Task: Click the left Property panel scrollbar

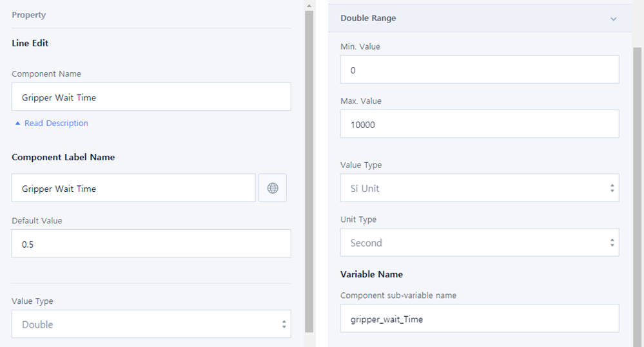Action: point(309,167)
